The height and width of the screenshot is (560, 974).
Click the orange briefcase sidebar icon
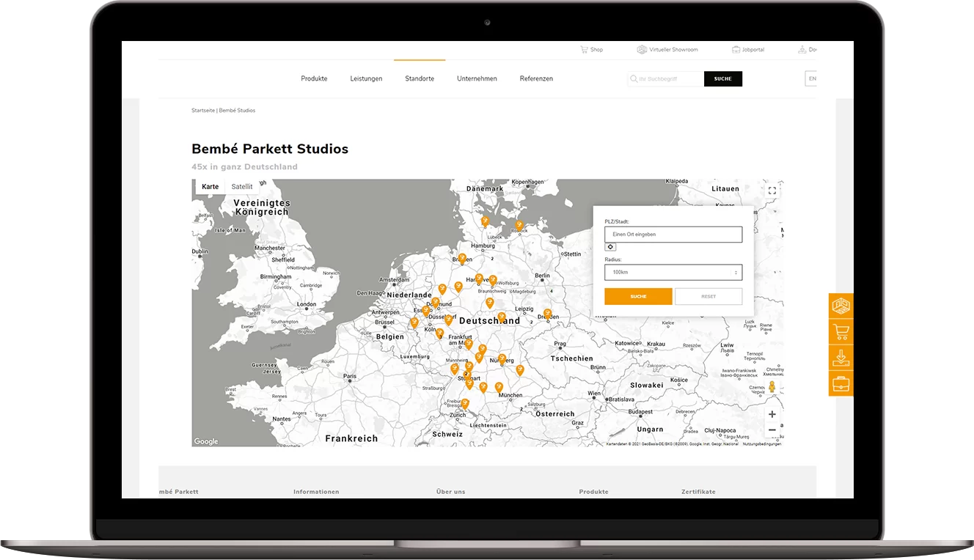(x=841, y=383)
